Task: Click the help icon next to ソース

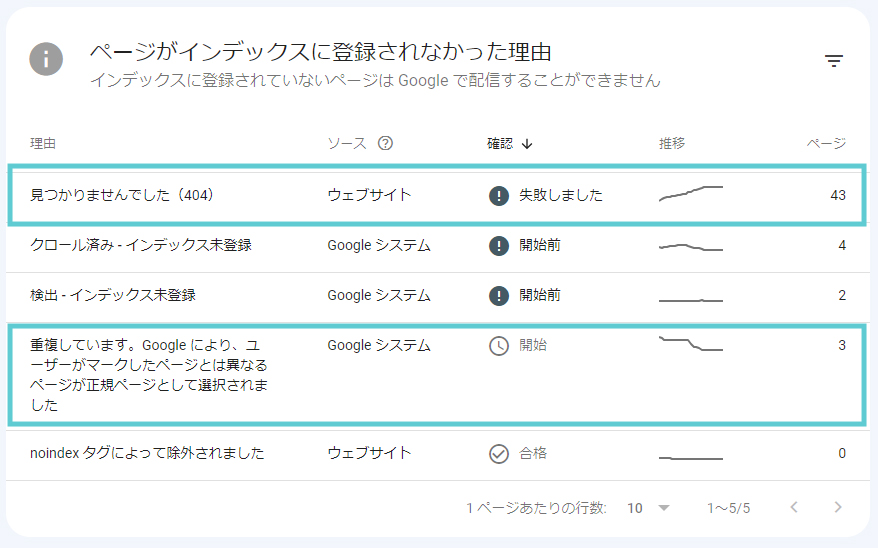Action: pos(385,143)
